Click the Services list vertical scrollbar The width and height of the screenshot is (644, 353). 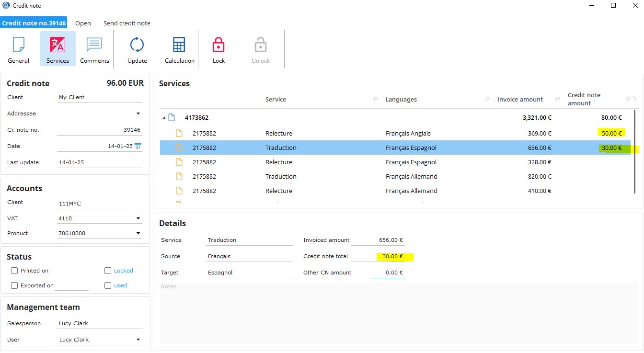coord(635,151)
